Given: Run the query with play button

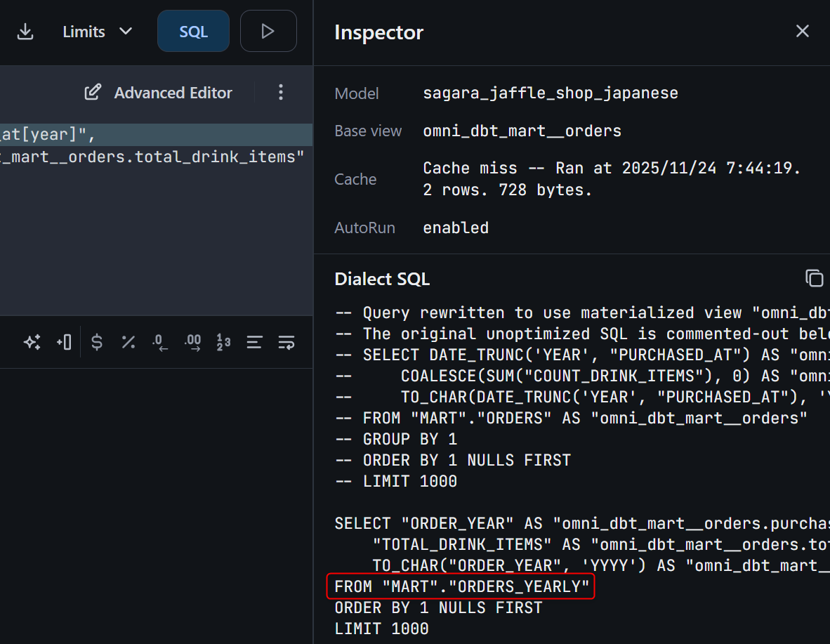Looking at the screenshot, I should (x=268, y=32).
